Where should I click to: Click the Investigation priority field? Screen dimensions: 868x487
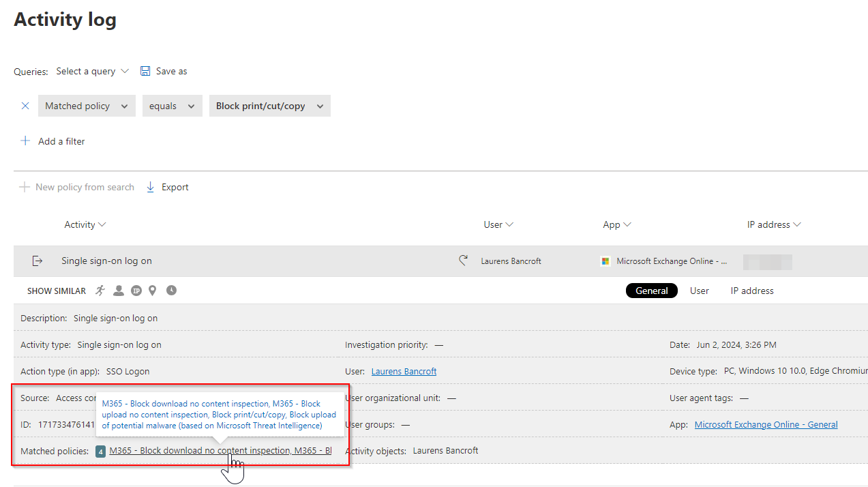tap(394, 344)
